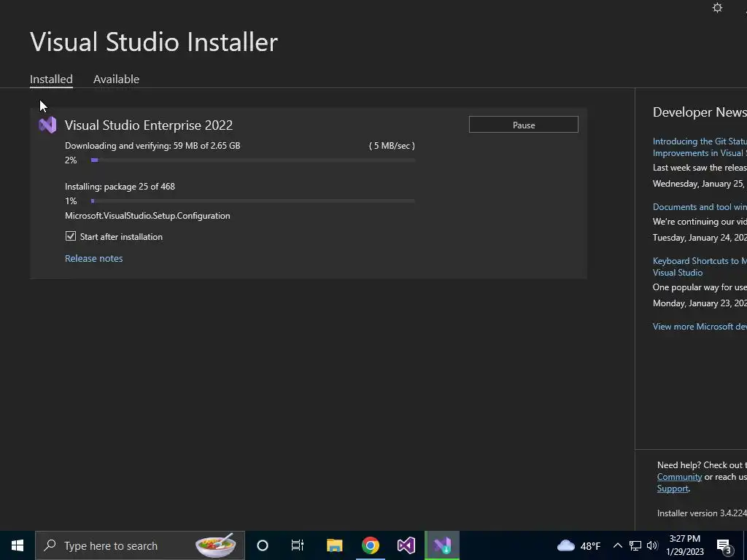Open the installer theme sun icon
747x560 pixels.
click(x=717, y=7)
